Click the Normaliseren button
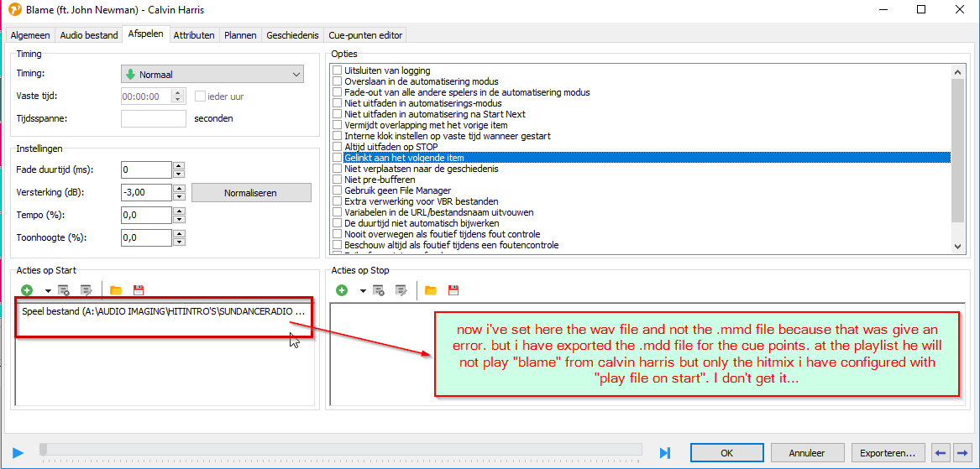980x469 pixels. (x=250, y=193)
